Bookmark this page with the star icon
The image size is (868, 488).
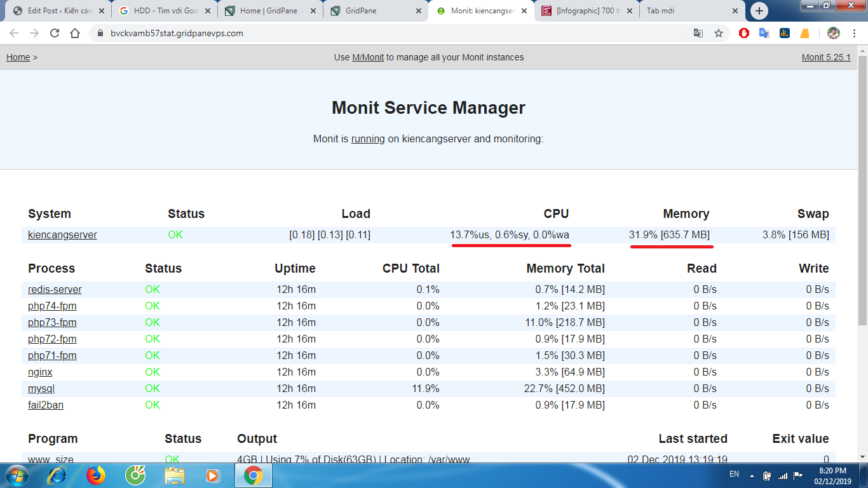pyautogui.click(x=719, y=32)
